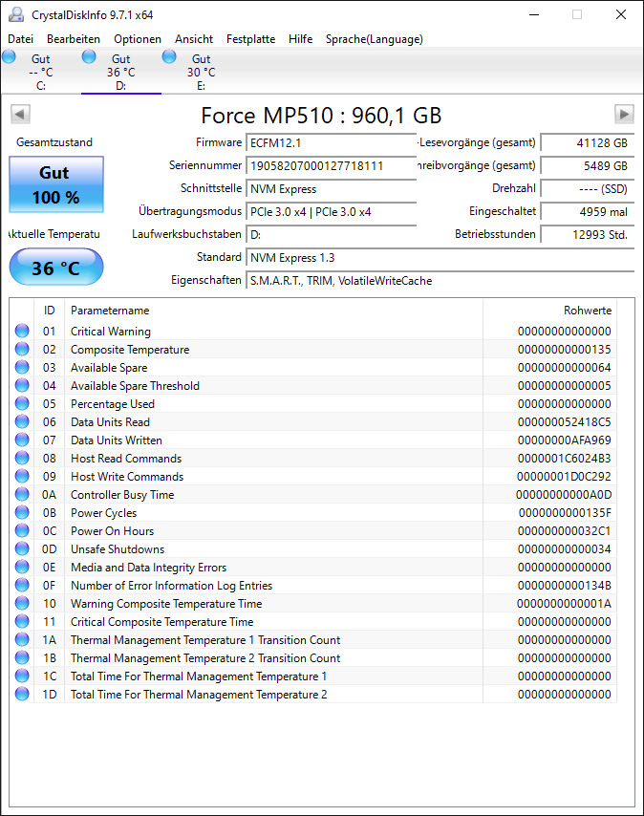The width and height of the screenshot is (644, 816).
Task: Click status icon for Data Units Read
Action: (22, 421)
